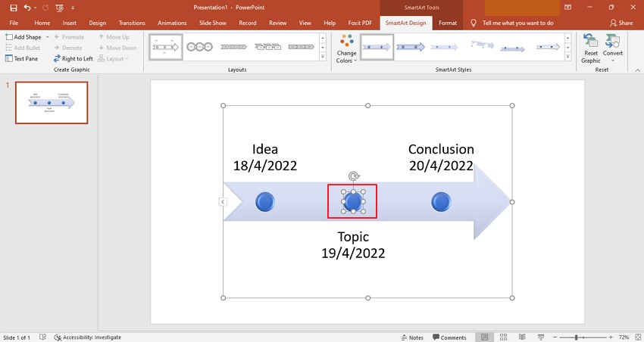Toggle the Notes pane

click(411, 337)
